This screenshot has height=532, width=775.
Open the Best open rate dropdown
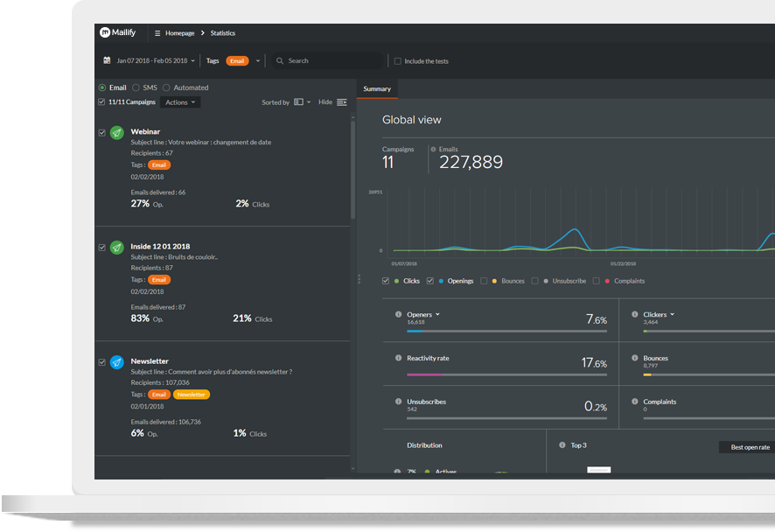tap(747, 447)
